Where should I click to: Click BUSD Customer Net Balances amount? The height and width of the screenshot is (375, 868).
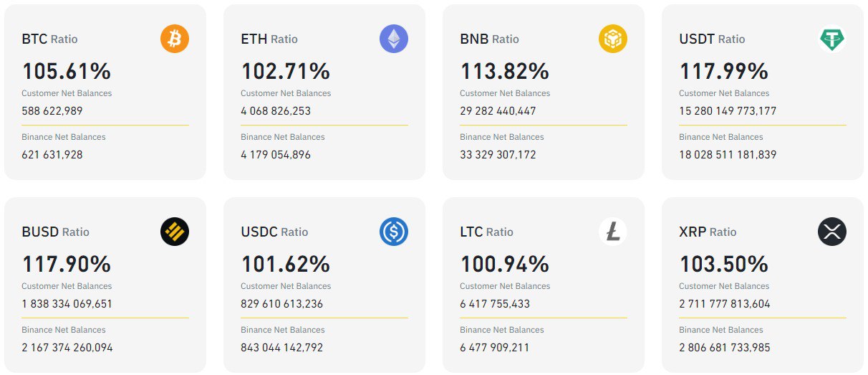pyautogui.click(x=67, y=304)
